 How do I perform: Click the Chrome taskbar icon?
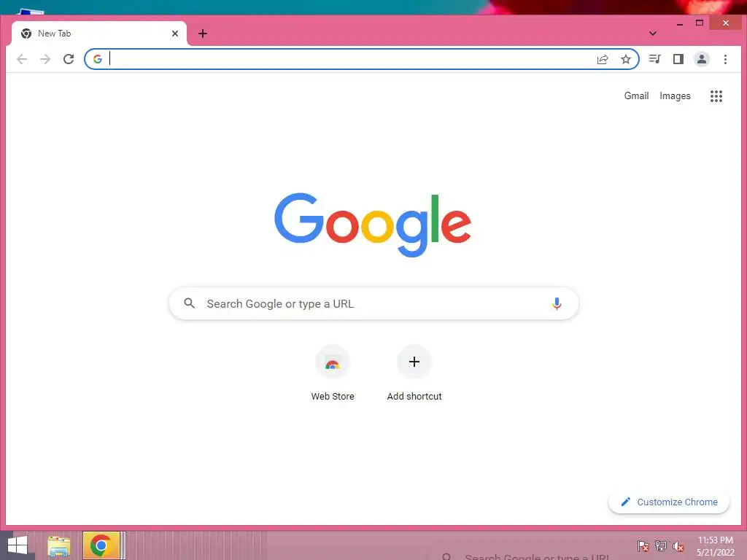point(101,545)
